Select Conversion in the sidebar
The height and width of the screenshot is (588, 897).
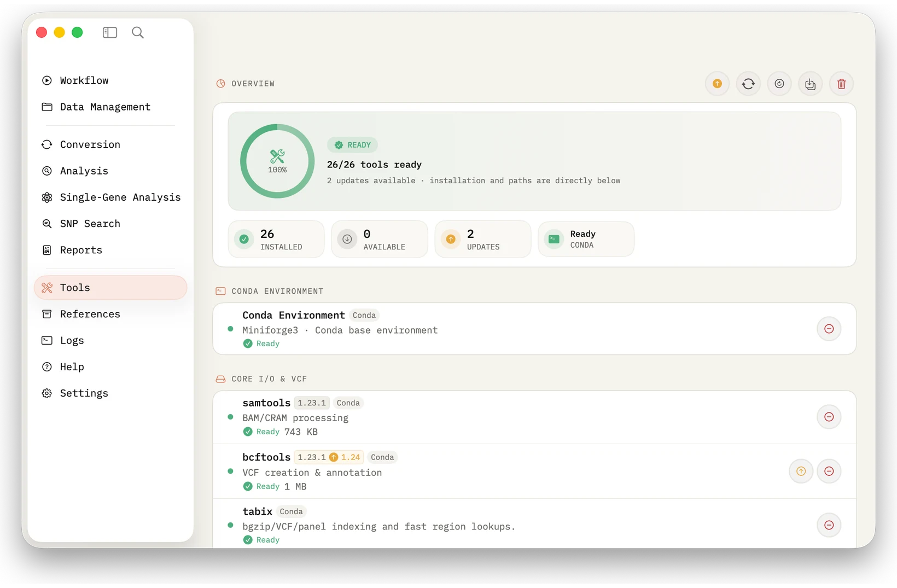point(110,144)
